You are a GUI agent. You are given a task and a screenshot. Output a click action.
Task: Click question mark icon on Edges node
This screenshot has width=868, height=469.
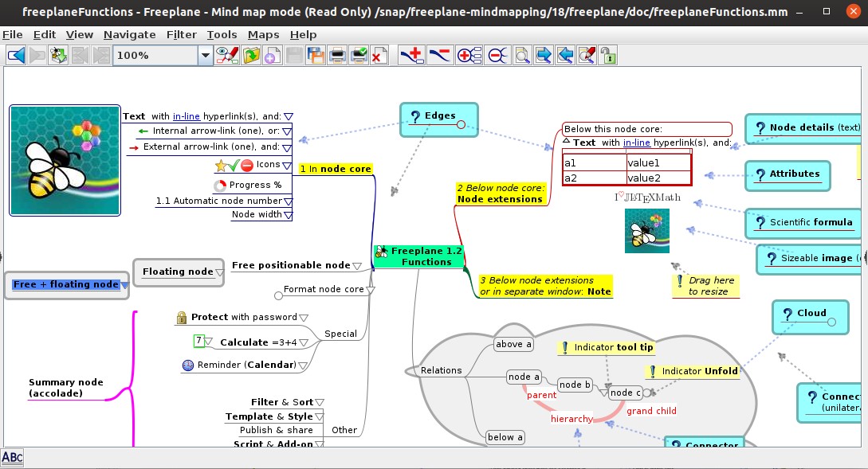pos(415,116)
